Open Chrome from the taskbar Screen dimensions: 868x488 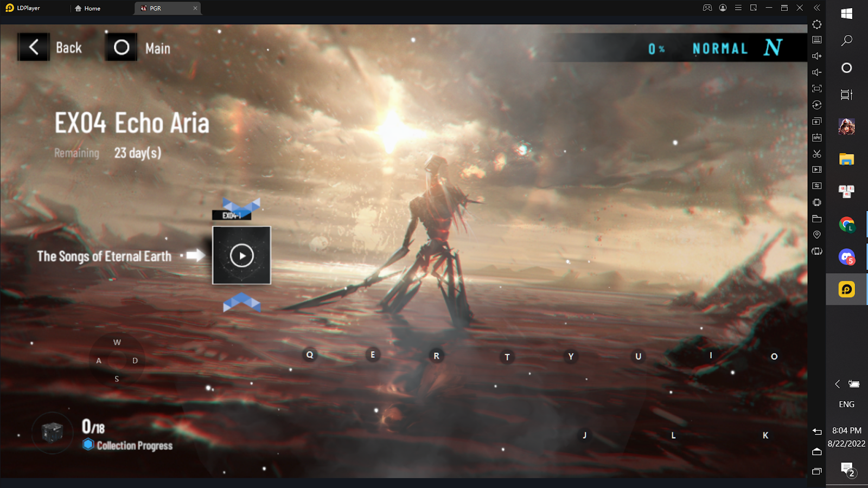pyautogui.click(x=847, y=224)
